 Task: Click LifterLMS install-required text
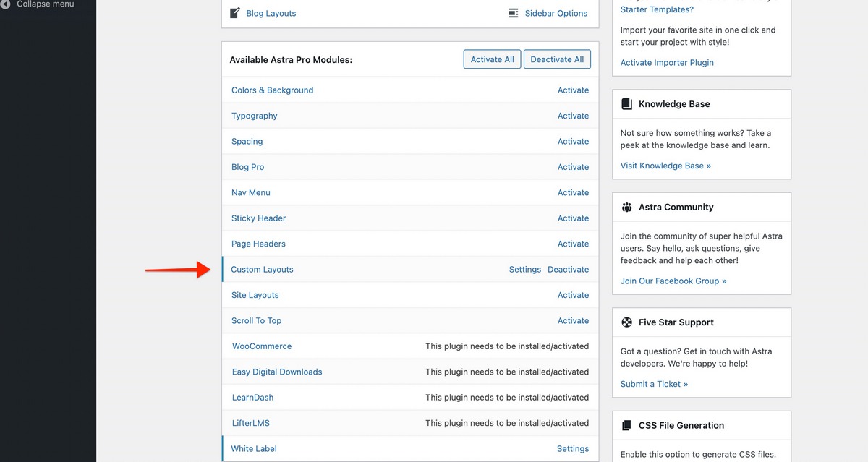507,424
